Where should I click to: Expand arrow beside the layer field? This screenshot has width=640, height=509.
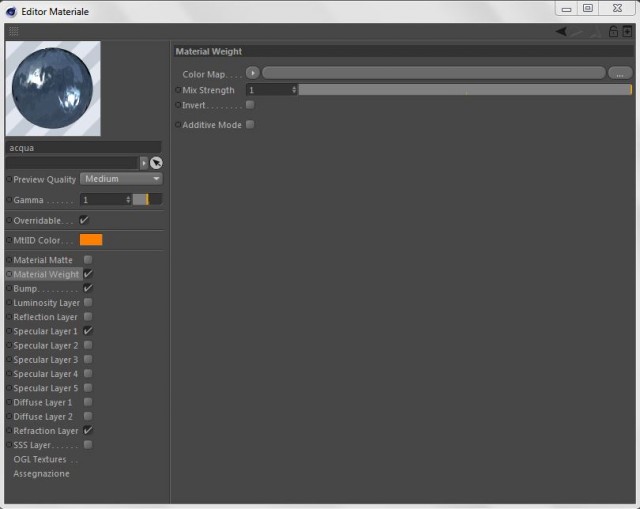(144, 163)
